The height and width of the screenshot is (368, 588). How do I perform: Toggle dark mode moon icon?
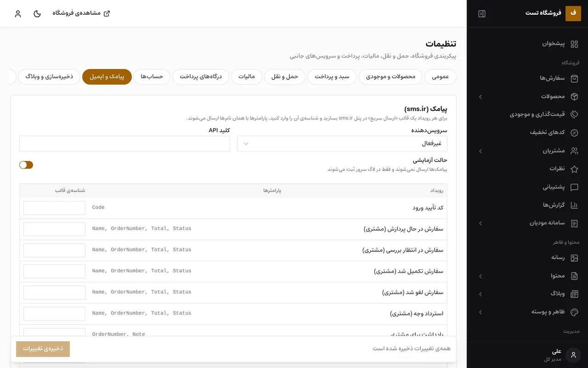pyautogui.click(x=37, y=14)
